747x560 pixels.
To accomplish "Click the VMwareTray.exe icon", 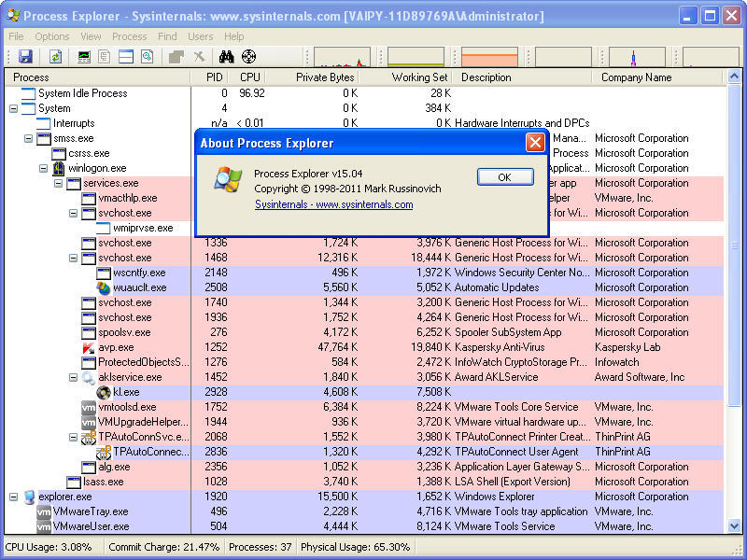I will click(44, 511).
